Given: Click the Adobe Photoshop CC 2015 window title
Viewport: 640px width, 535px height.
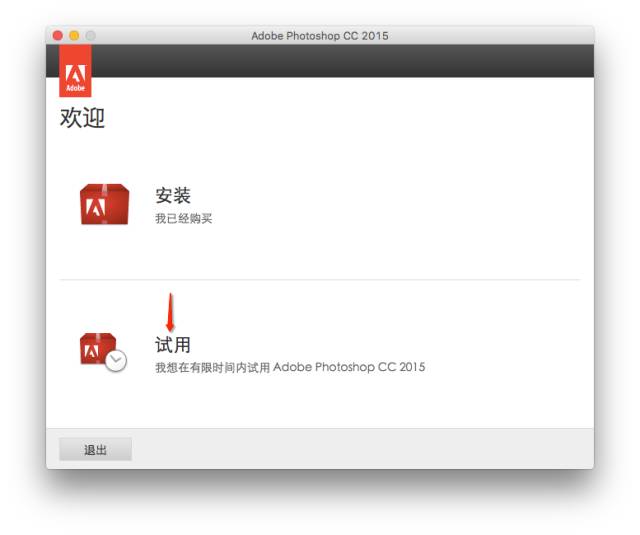Looking at the screenshot, I should (320, 36).
